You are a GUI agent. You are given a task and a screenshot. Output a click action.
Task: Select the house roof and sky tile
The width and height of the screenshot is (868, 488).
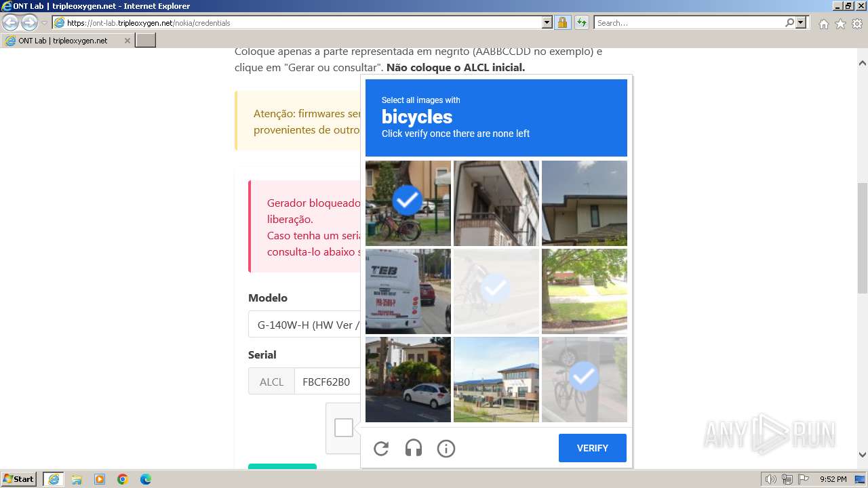[x=585, y=203]
